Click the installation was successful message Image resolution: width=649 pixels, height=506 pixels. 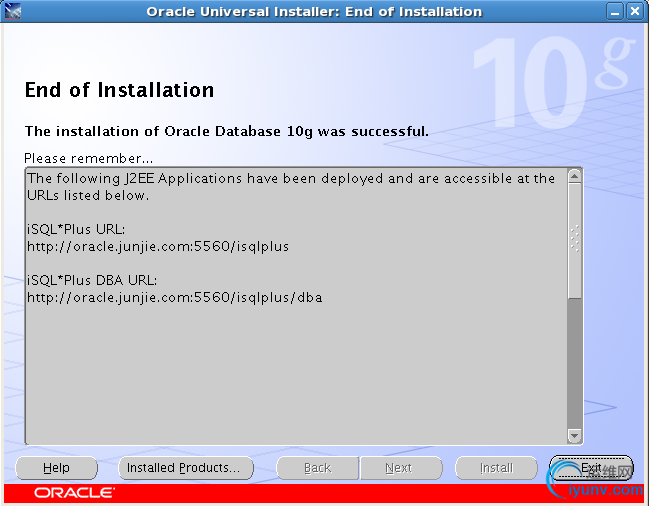pos(226,132)
